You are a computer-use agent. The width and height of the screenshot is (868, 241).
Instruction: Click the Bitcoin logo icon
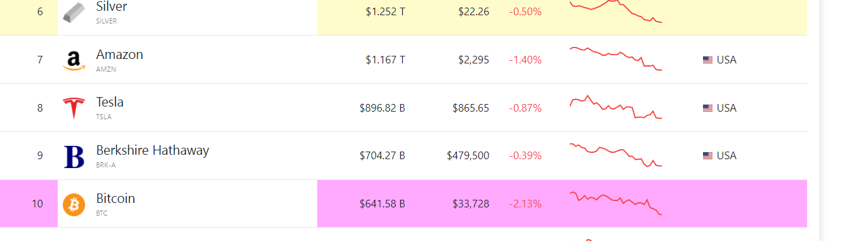pos(74,205)
